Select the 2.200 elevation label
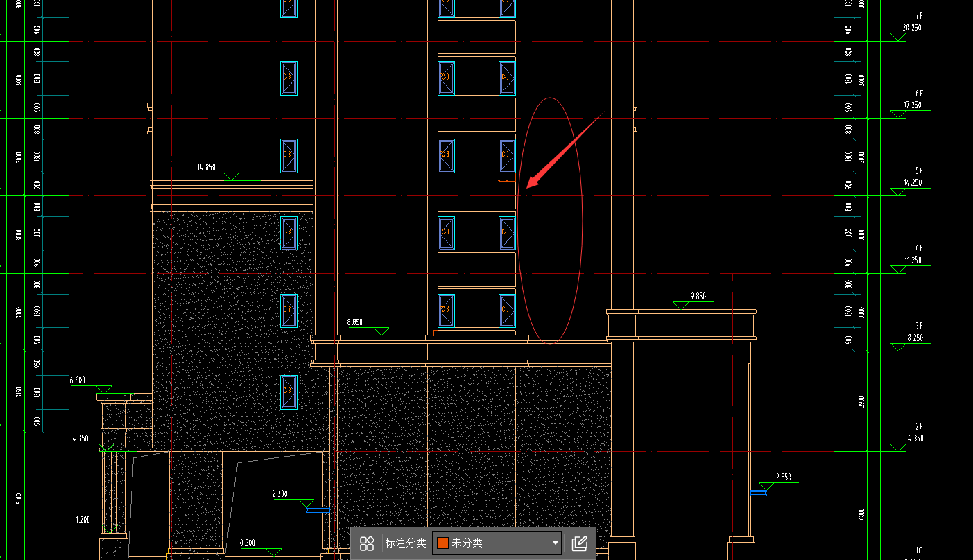Viewport: 973px width, 560px height. tap(280, 494)
